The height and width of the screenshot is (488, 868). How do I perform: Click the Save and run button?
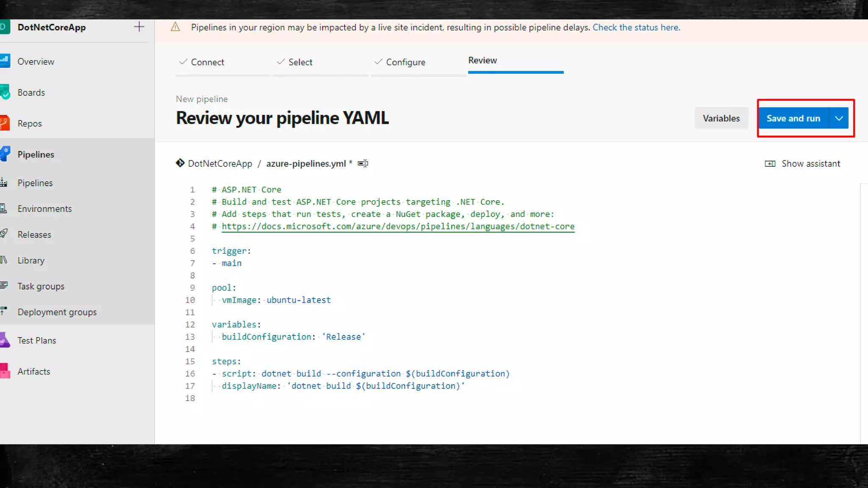point(793,118)
